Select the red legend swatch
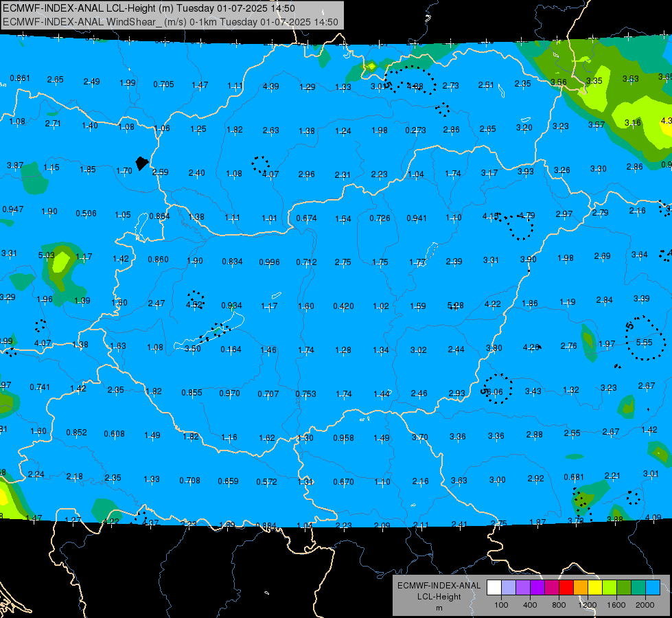The image size is (672, 618). coord(566,587)
